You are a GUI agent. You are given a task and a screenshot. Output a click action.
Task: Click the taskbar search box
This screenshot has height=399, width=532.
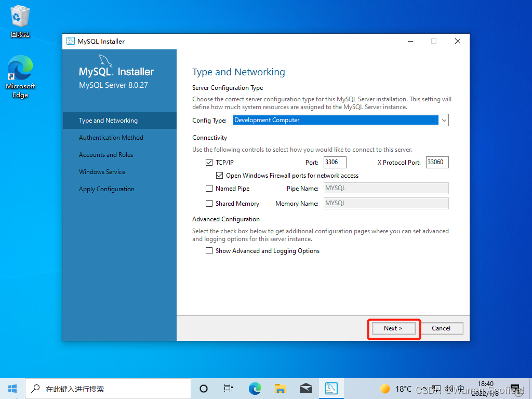pos(108,389)
